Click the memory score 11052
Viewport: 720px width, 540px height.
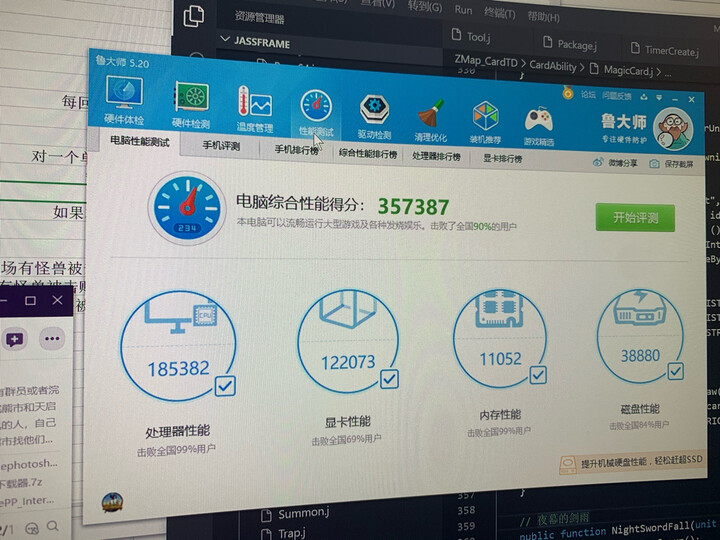[501, 359]
